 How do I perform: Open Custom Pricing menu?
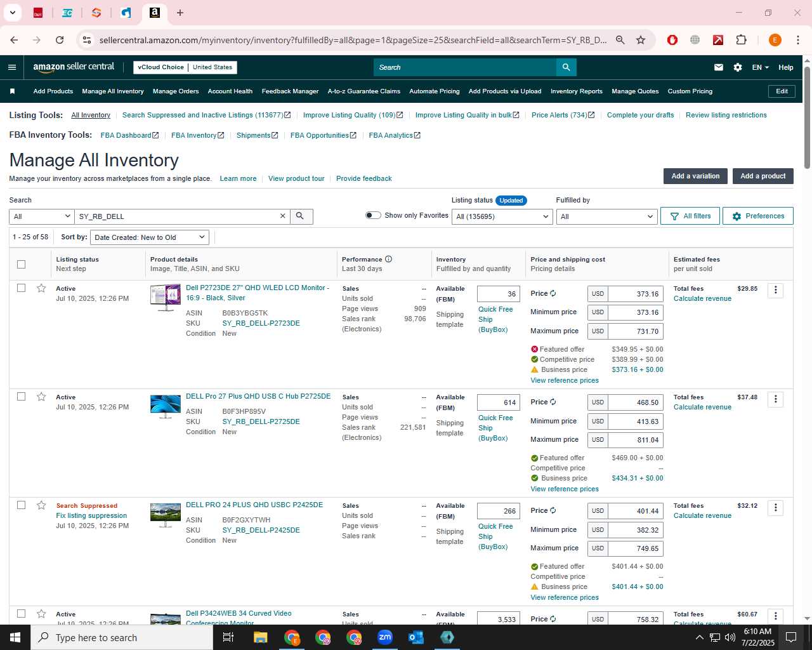[x=690, y=91]
